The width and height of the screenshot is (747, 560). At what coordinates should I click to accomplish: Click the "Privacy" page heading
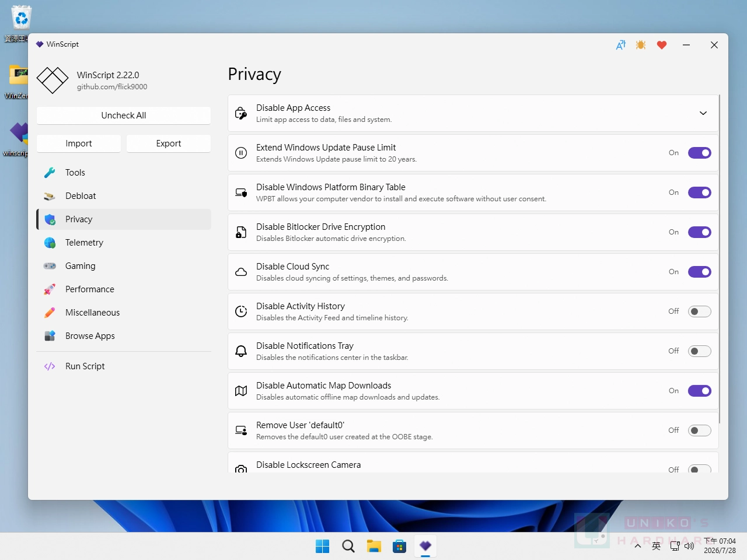click(x=254, y=75)
